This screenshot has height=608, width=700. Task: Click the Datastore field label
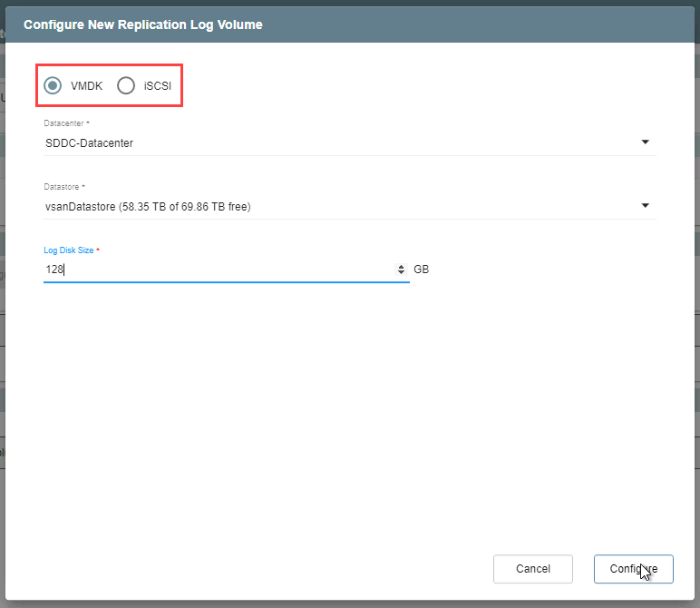(64, 187)
